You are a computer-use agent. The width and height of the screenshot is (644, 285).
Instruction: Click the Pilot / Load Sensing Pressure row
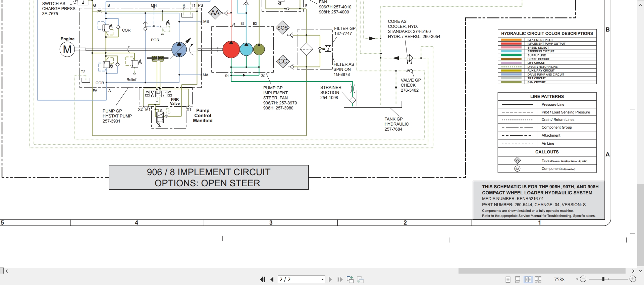(x=547, y=112)
